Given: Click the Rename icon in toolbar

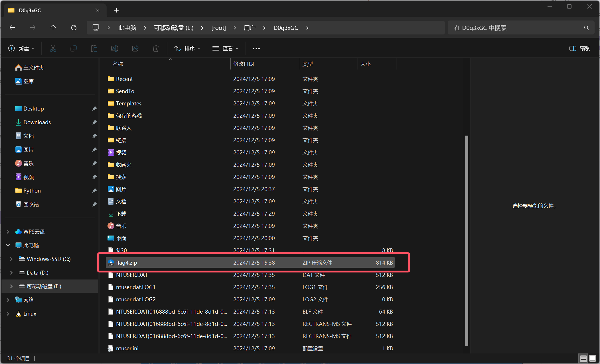Looking at the screenshot, I should click(x=115, y=48).
